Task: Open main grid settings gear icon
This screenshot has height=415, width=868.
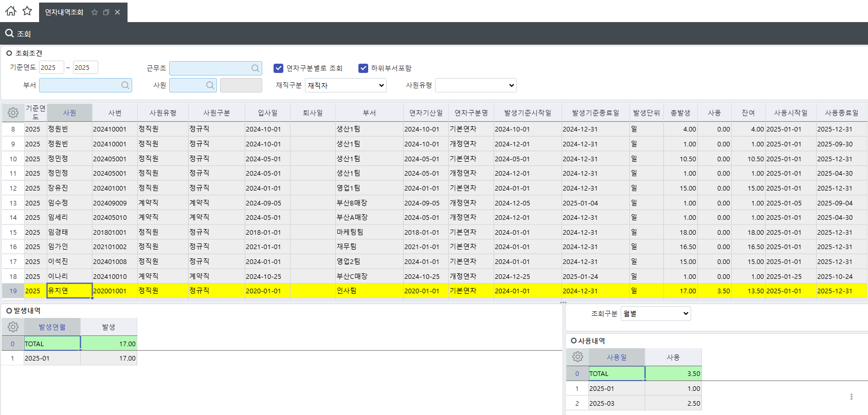Action: 13,112
